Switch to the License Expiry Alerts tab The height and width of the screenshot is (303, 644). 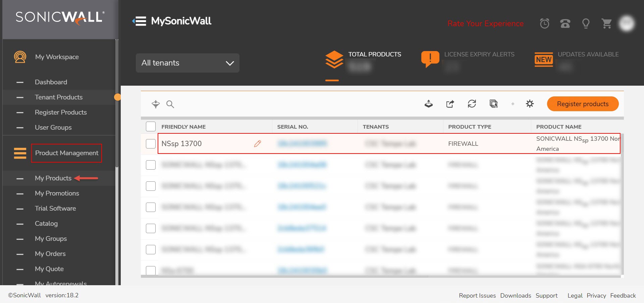point(479,54)
